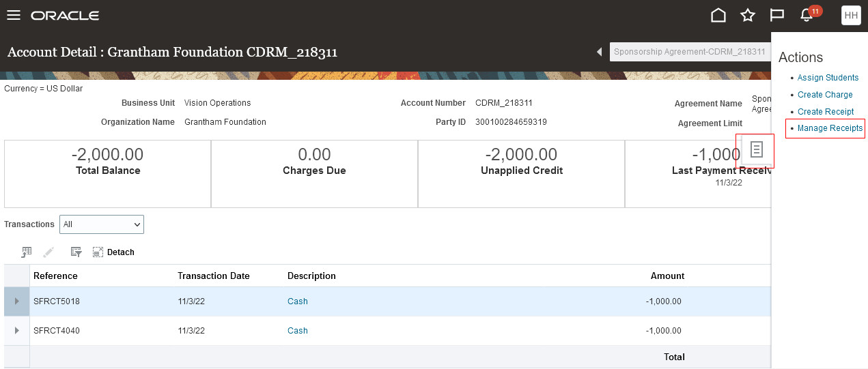The image size is (868, 369).
Task: Open the Transactions filter dropdown
Action: point(102,224)
